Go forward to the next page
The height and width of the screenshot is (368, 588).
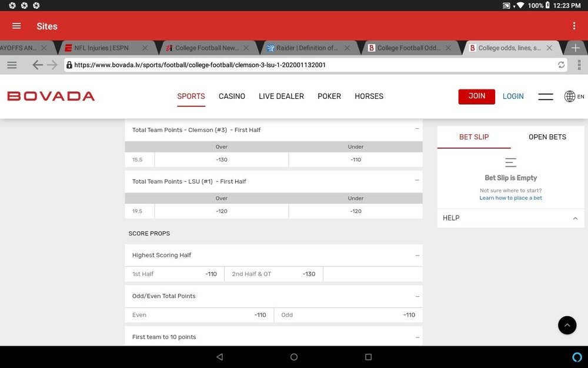tap(52, 65)
